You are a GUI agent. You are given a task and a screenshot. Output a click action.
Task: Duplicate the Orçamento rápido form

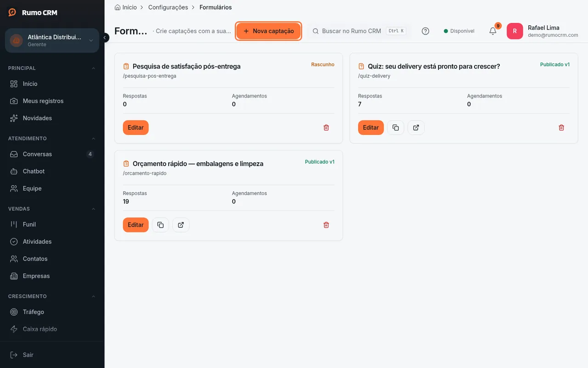[160, 225]
